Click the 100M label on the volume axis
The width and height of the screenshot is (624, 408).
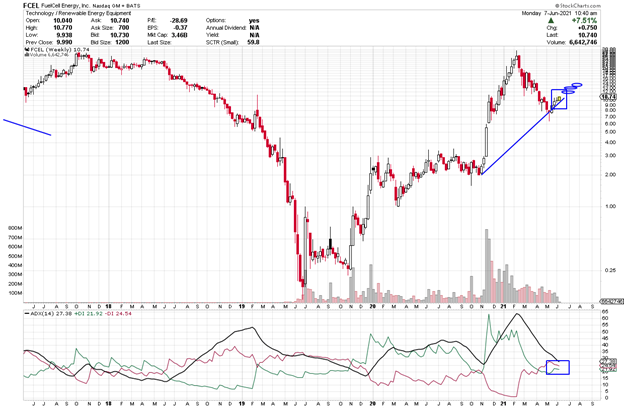(15, 293)
